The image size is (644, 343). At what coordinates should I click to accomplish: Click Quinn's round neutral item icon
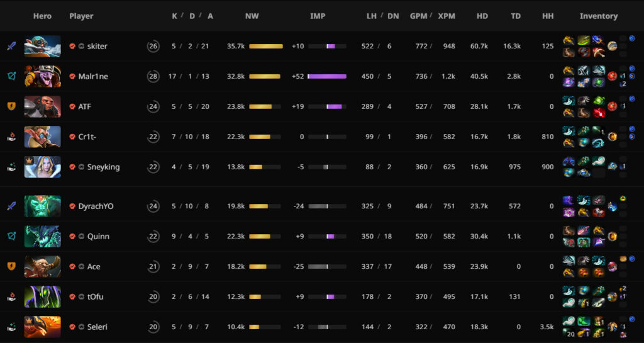coord(613,236)
